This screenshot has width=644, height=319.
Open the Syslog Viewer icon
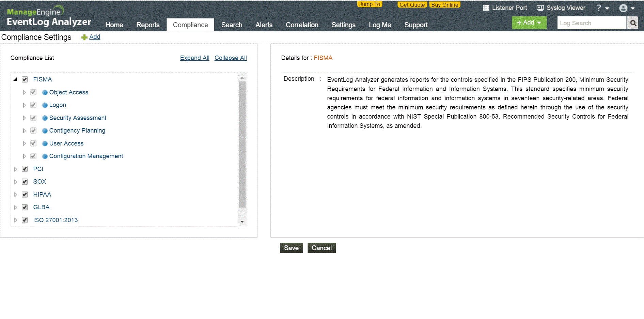tap(540, 8)
